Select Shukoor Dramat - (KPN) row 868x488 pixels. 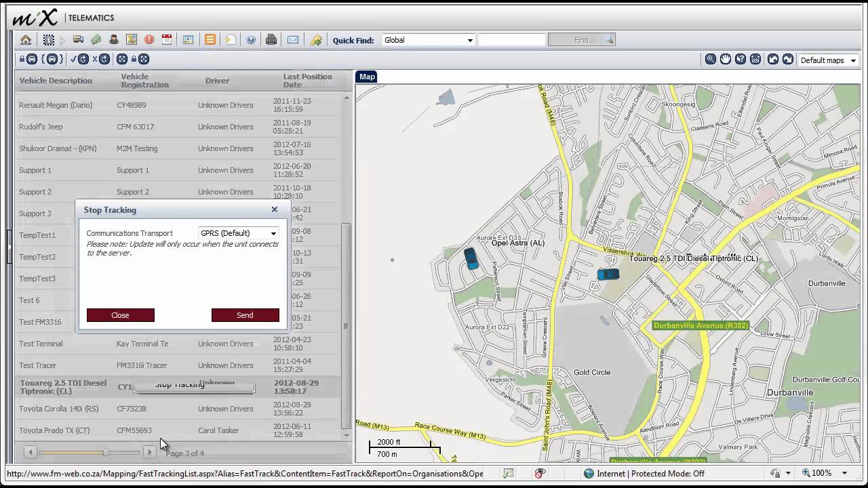tap(176, 148)
